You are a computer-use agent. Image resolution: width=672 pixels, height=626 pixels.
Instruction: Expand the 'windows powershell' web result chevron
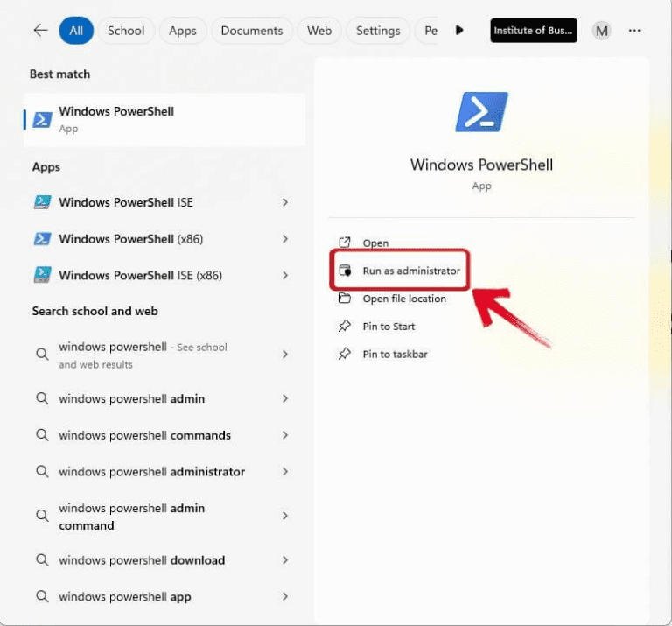tap(285, 355)
